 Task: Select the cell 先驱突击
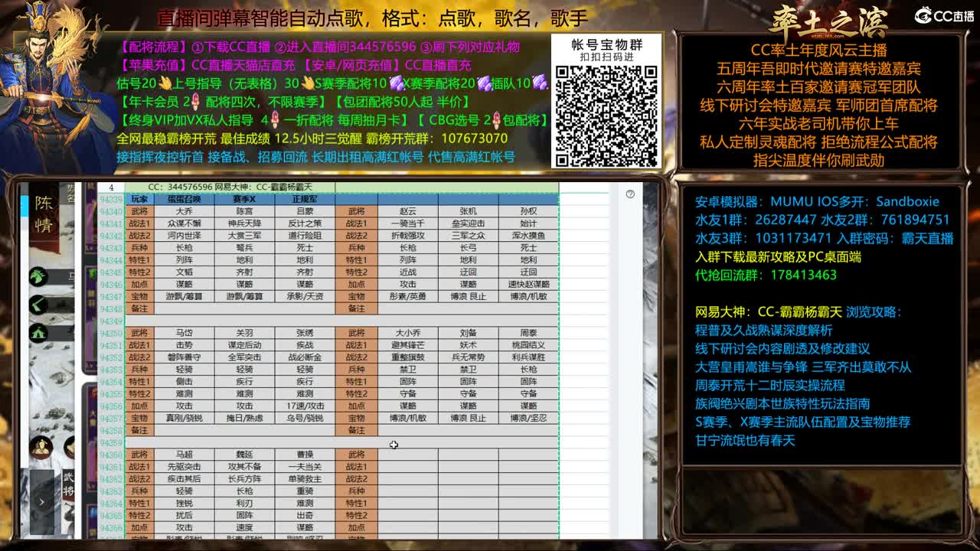184,467
